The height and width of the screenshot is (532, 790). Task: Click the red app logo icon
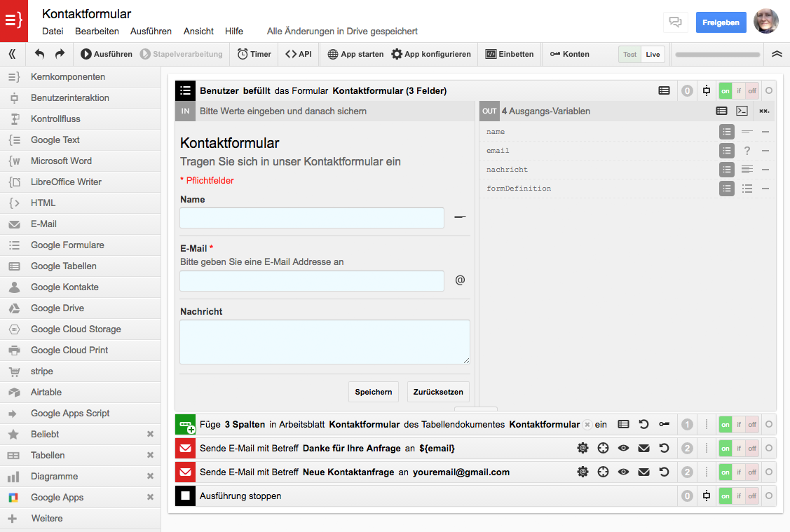13,20
